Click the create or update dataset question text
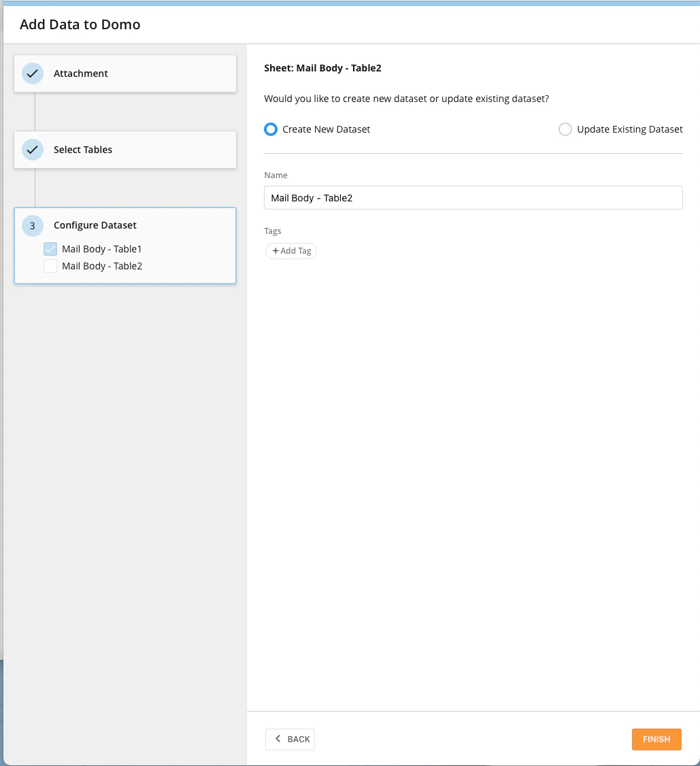700x766 pixels. pyautogui.click(x=406, y=99)
